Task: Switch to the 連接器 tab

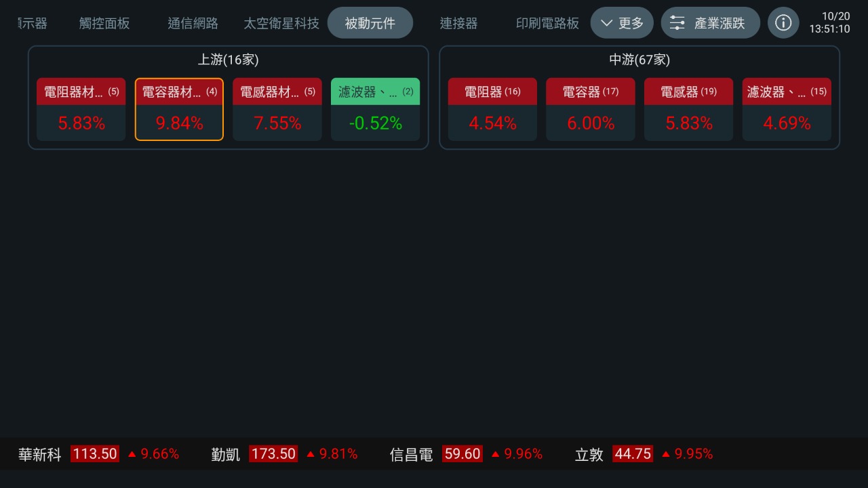Action: pos(458,23)
